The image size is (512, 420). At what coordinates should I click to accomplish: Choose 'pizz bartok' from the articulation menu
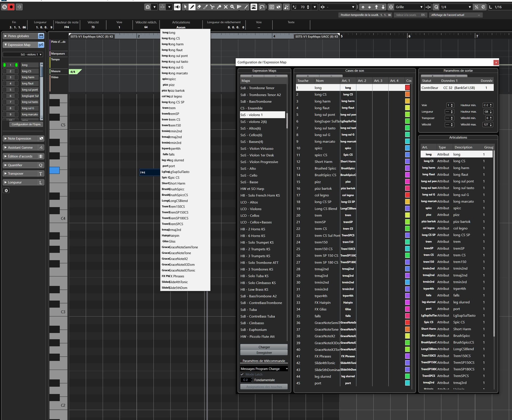point(176,91)
